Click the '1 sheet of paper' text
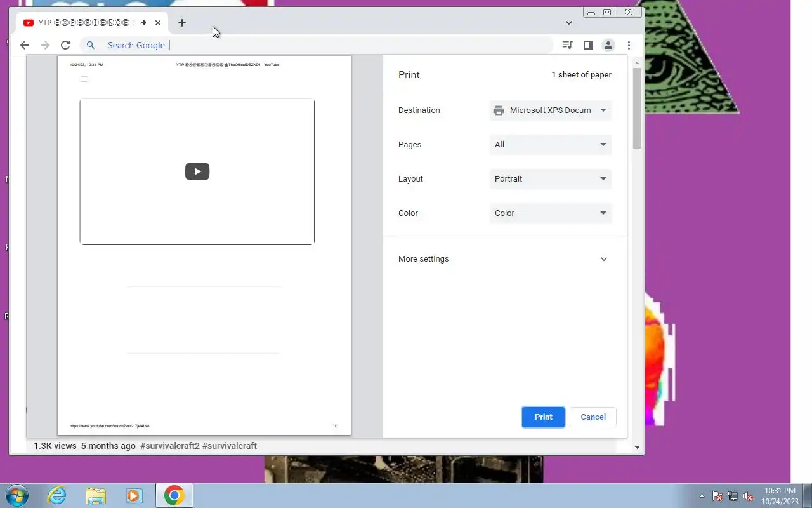 pos(581,75)
